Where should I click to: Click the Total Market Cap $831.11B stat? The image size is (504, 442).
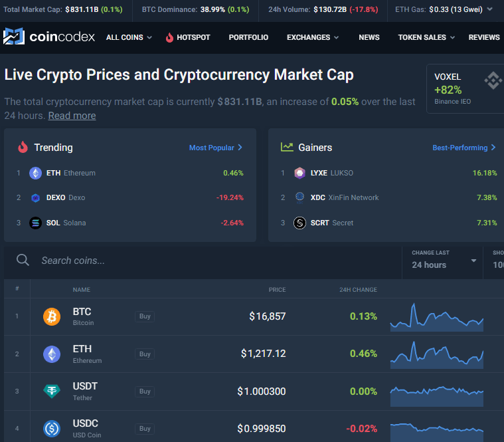(x=62, y=9)
